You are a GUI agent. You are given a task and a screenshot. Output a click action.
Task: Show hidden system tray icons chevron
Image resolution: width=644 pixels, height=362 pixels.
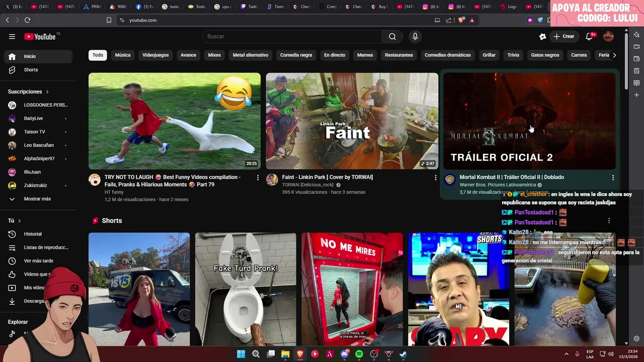566,354
